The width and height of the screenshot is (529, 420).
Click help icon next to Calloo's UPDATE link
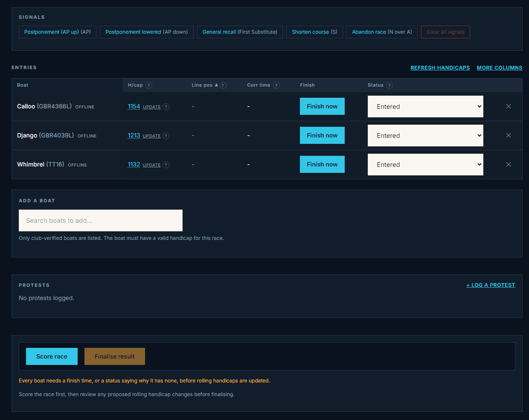pyautogui.click(x=166, y=107)
